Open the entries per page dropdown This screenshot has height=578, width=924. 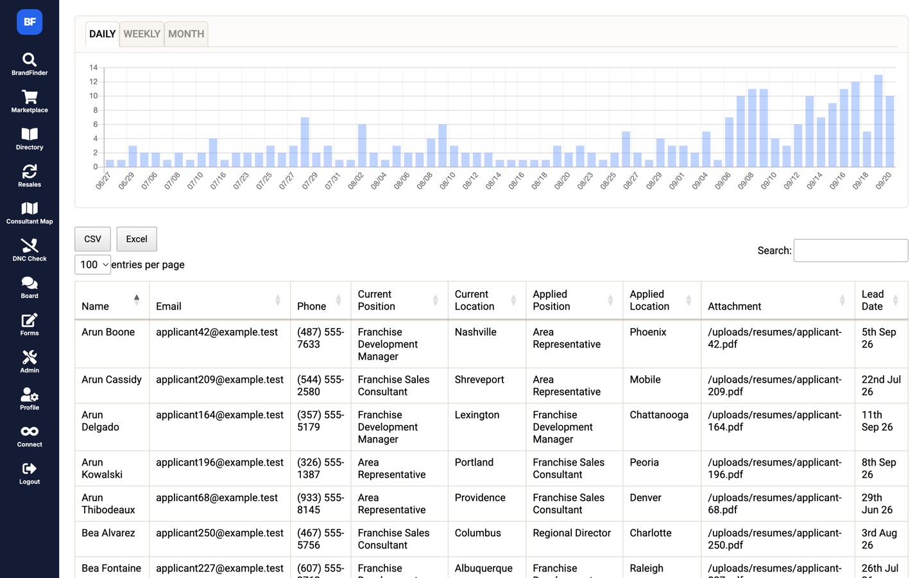(x=93, y=265)
